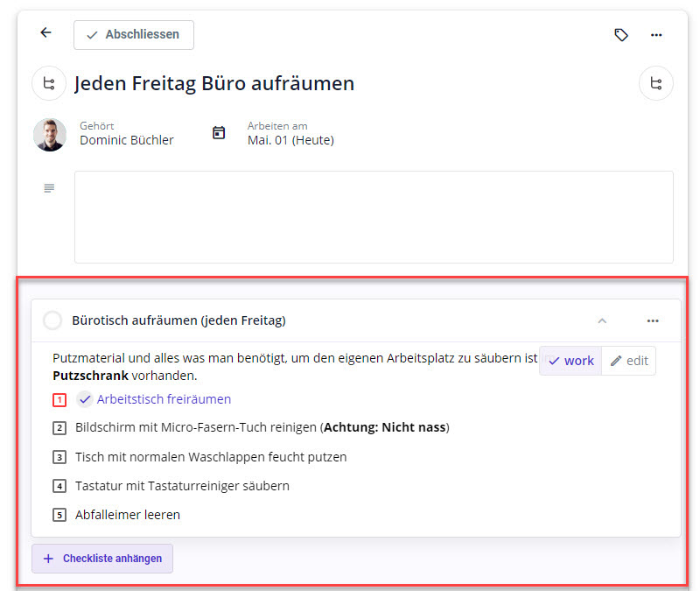Click inside the empty description field
Image resolution: width=700 pixels, height=591 pixels.
374,217
